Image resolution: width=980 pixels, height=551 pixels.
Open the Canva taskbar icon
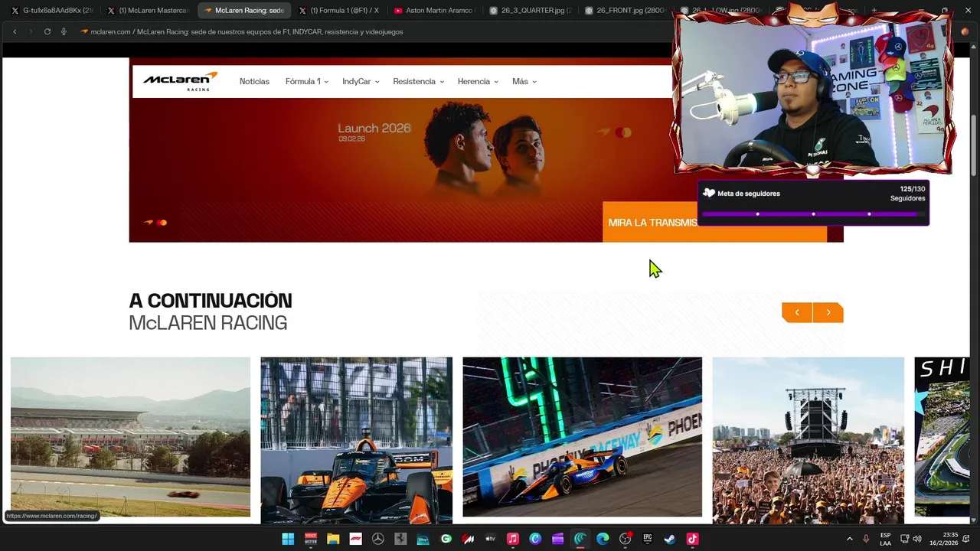click(x=535, y=539)
